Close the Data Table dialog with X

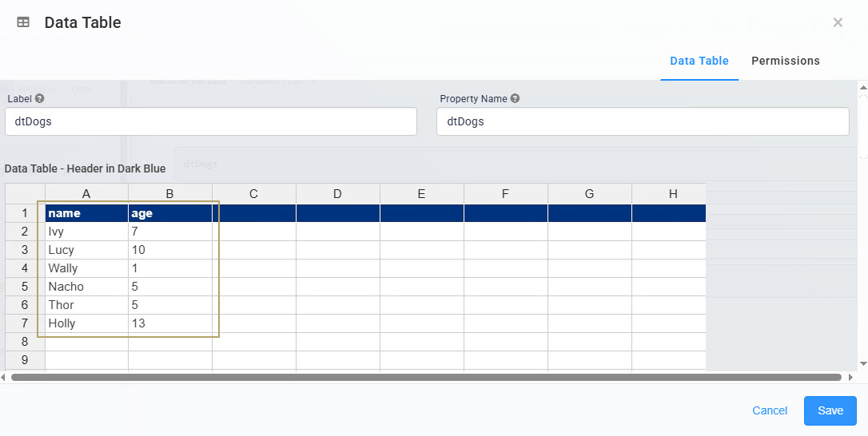click(x=838, y=22)
